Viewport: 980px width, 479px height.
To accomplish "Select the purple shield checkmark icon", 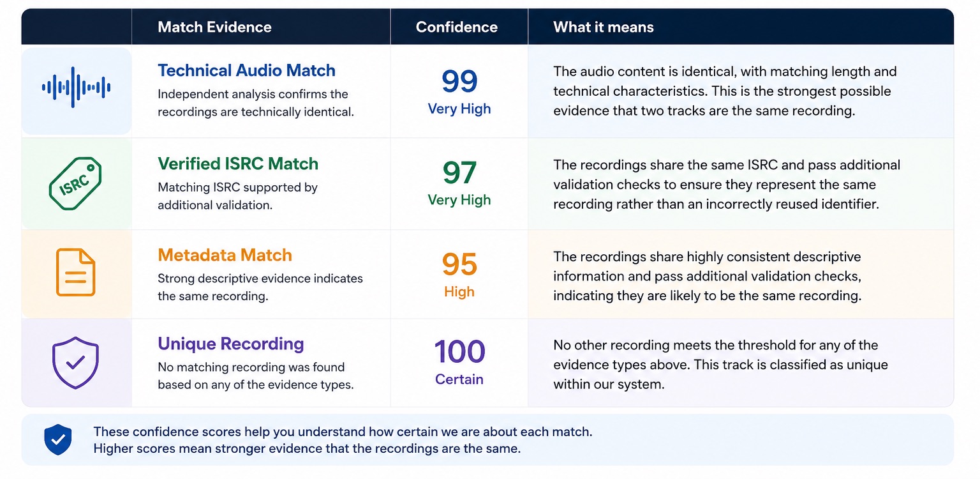I will point(75,363).
